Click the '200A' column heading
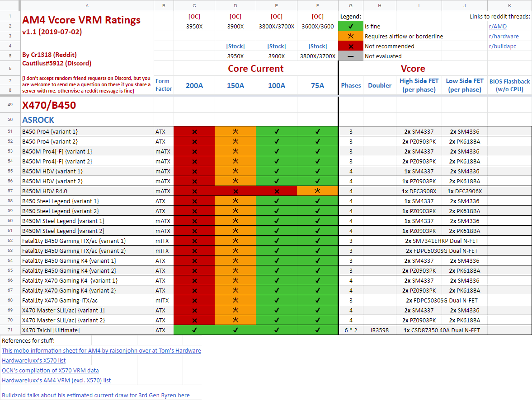532x400 pixels. [x=194, y=85]
